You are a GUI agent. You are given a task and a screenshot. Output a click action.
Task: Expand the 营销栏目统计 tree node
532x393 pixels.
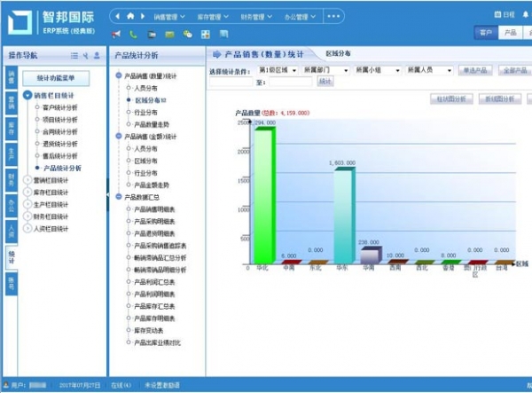(27, 180)
